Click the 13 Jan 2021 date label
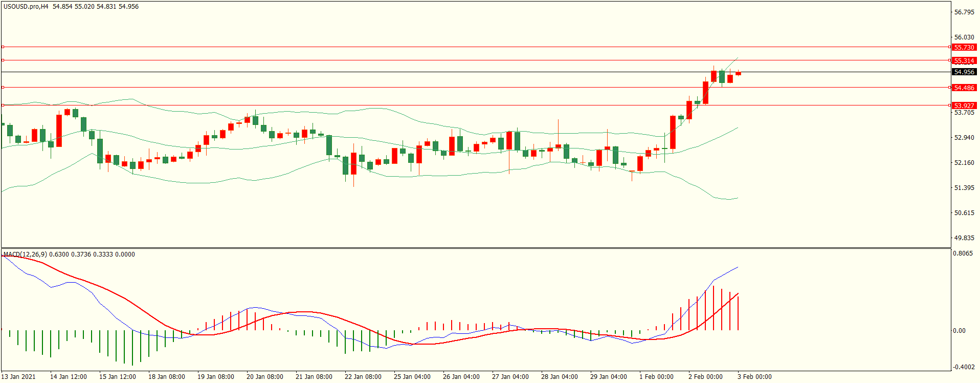 (x=18, y=377)
